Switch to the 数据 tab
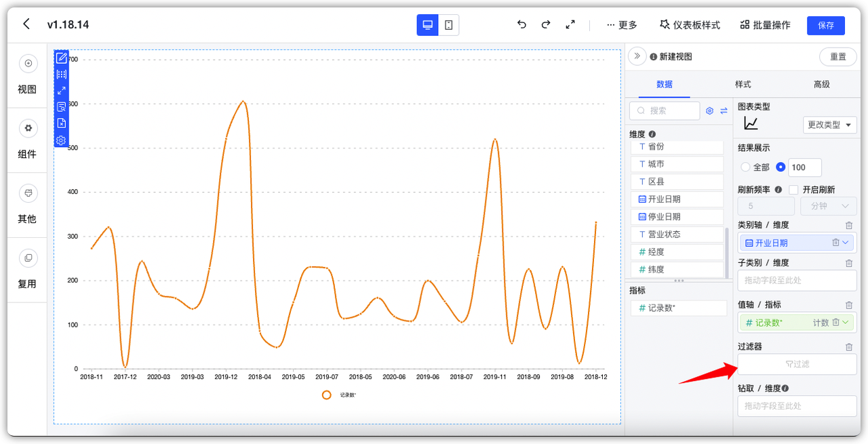This screenshot has height=444, width=868. click(665, 85)
